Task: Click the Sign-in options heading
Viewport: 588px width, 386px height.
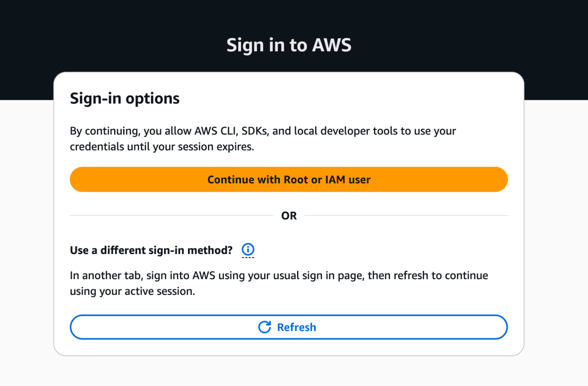Action: pyautogui.click(x=124, y=98)
